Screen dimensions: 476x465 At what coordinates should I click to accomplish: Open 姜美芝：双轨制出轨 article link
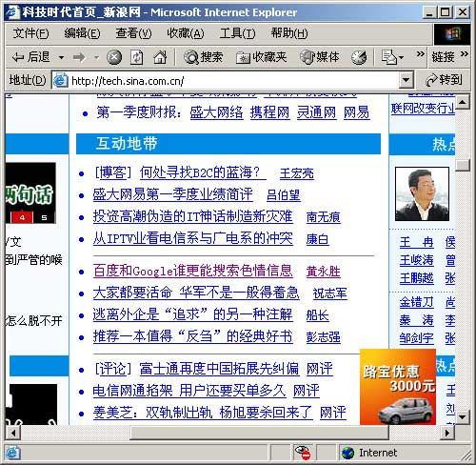click(203, 413)
